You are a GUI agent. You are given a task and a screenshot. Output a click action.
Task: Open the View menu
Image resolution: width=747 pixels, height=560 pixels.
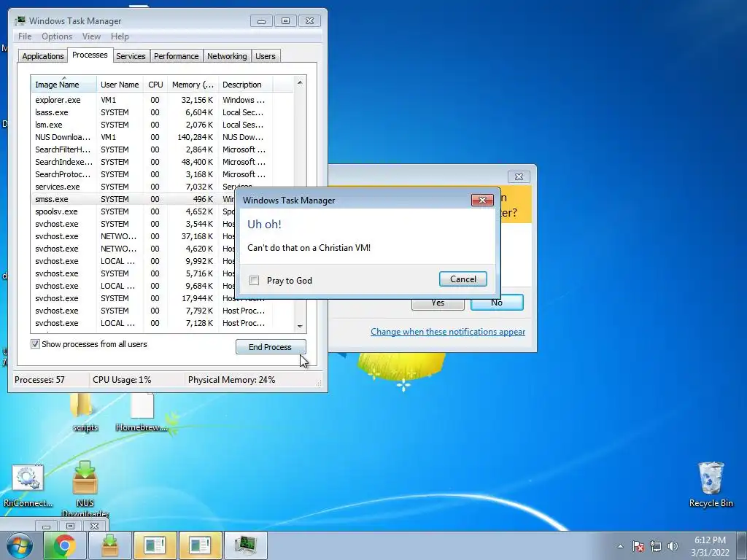[91, 36]
